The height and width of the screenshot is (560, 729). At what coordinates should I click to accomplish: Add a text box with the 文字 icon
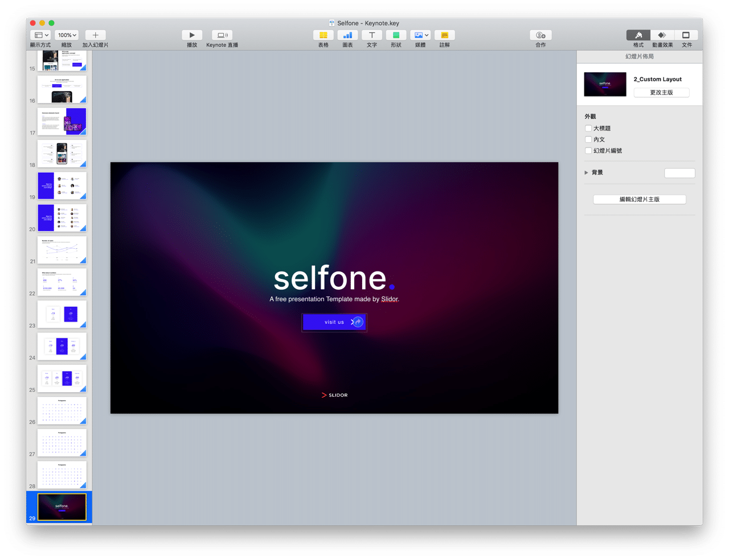tap(371, 35)
